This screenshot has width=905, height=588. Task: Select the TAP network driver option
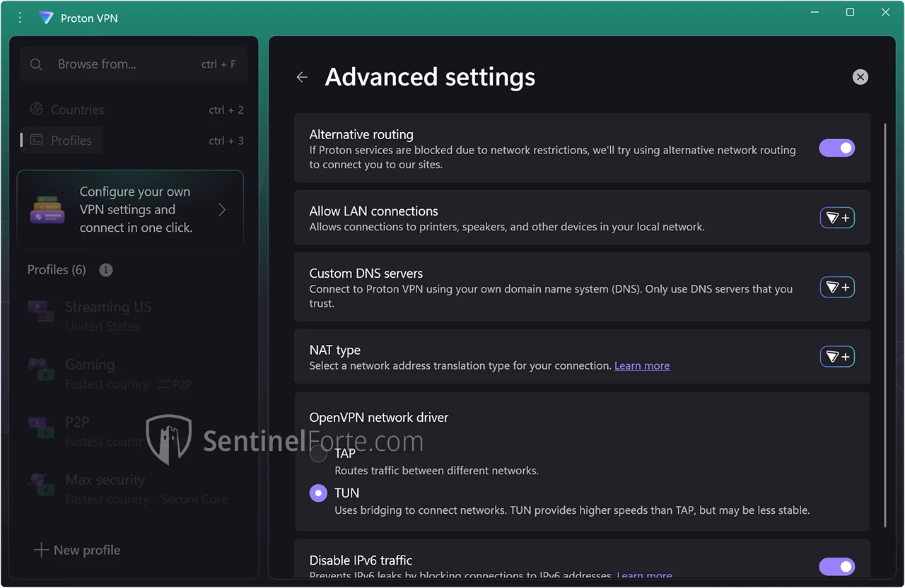click(319, 454)
